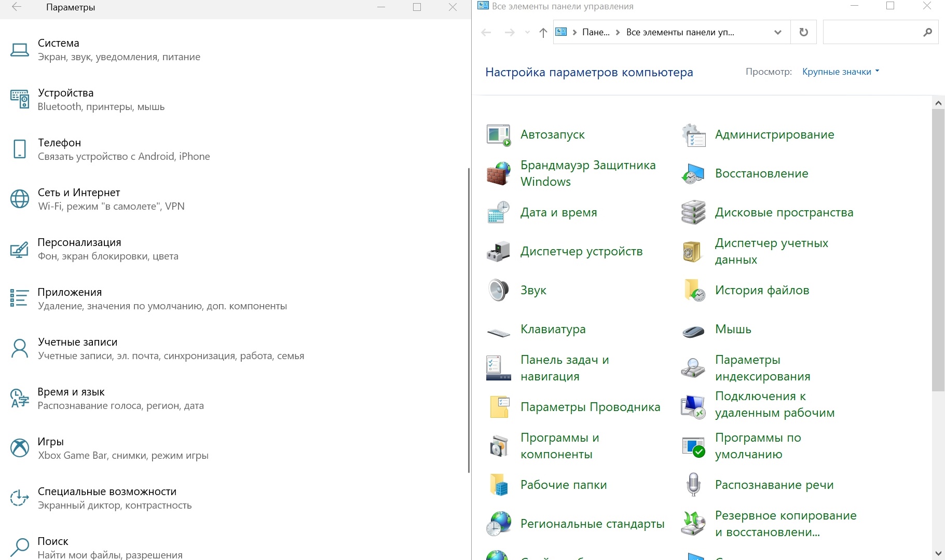Open the Специальные возможности icon

coord(20,498)
